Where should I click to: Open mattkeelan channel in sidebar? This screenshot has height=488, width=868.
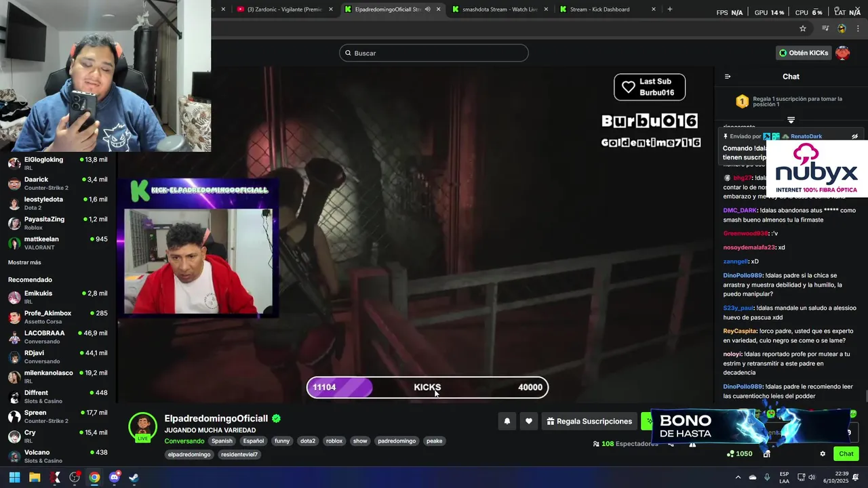click(58, 243)
